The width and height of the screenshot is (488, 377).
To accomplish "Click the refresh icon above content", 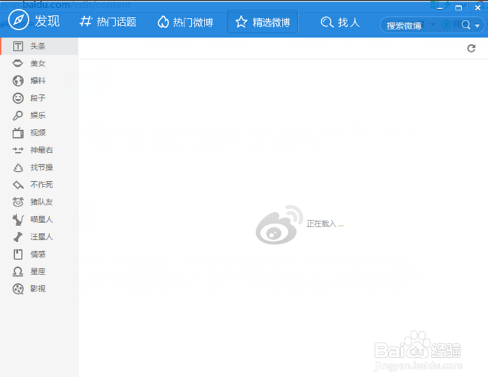I will tap(471, 48).
